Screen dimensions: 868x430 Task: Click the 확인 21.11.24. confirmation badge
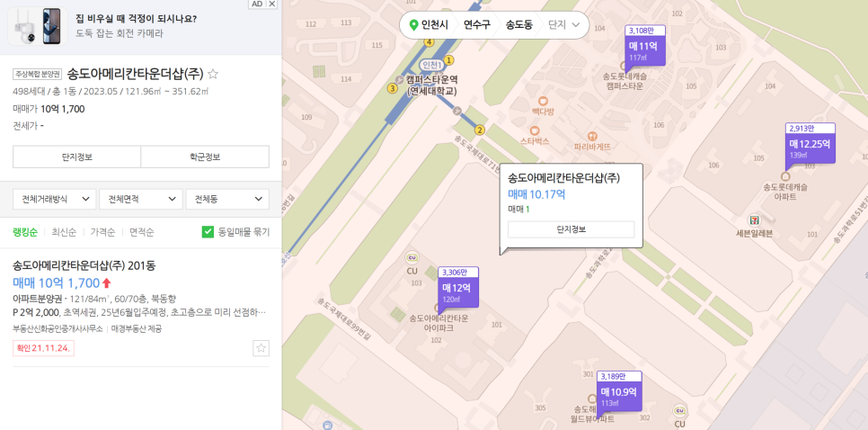[x=43, y=348]
